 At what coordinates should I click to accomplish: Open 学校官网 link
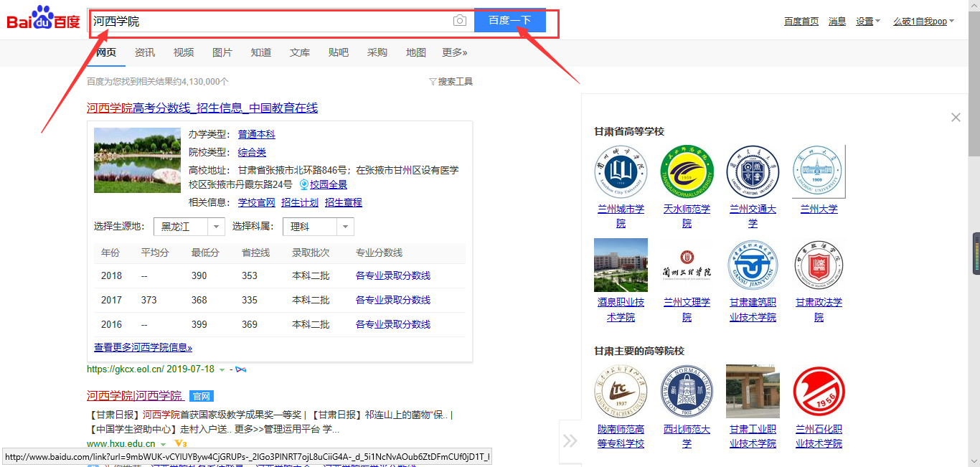coord(257,203)
